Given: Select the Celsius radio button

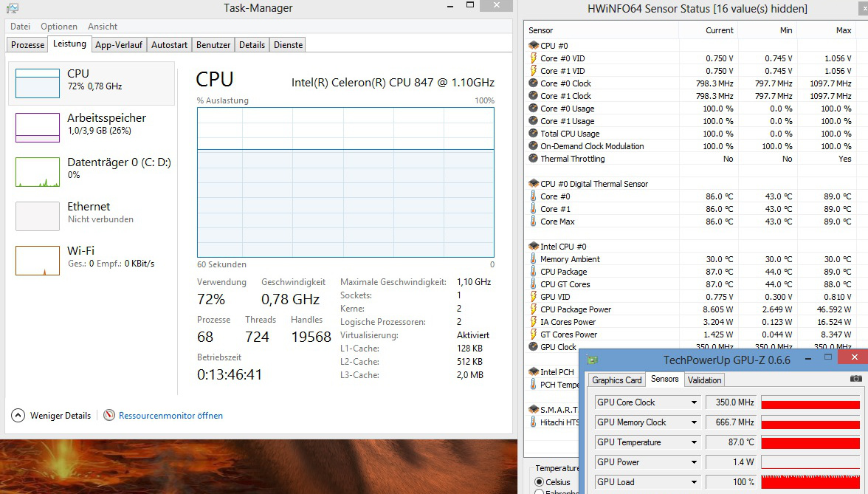Looking at the screenshot, I should point(539,481).
